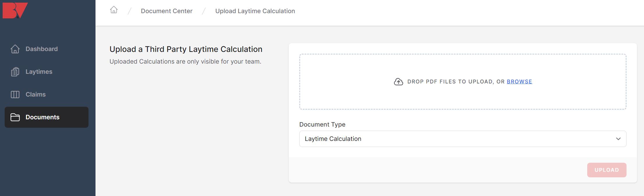
Task: Click the Documents folder icon
Action: [x=15, y=117]
